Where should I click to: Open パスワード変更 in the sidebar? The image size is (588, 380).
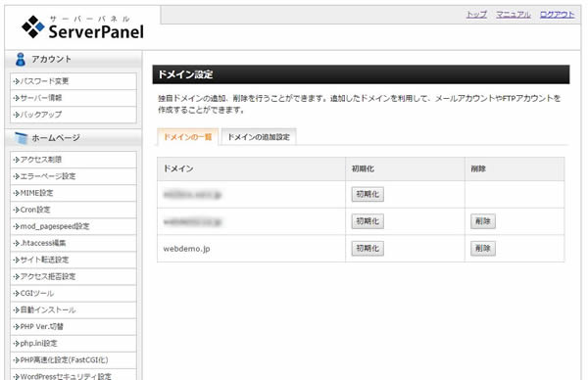pyautogui.click(x=73, y=81)
